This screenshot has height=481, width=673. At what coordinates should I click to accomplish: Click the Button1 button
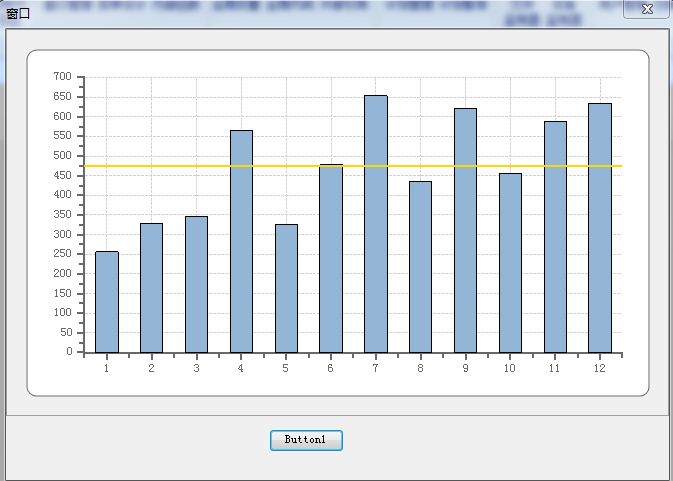click(x=306, y=440)
